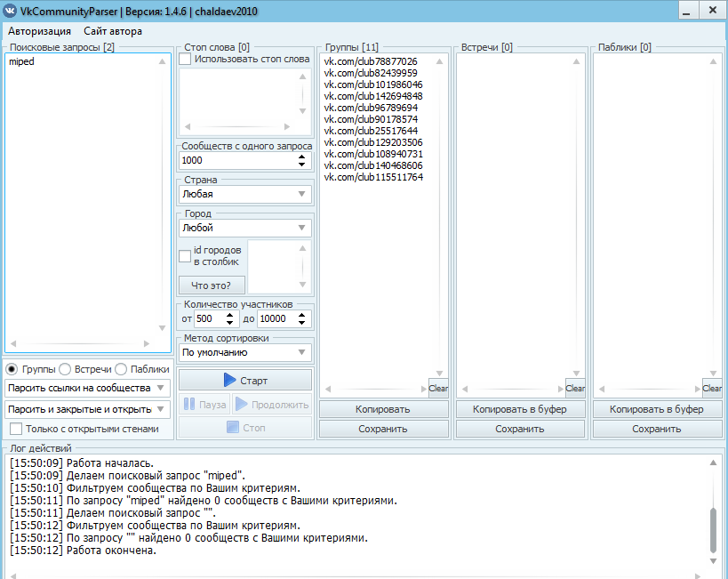This screenshot has height=579, width=728.
Task: Open the Город dropdown showing Любой
Action: [244, 228]
